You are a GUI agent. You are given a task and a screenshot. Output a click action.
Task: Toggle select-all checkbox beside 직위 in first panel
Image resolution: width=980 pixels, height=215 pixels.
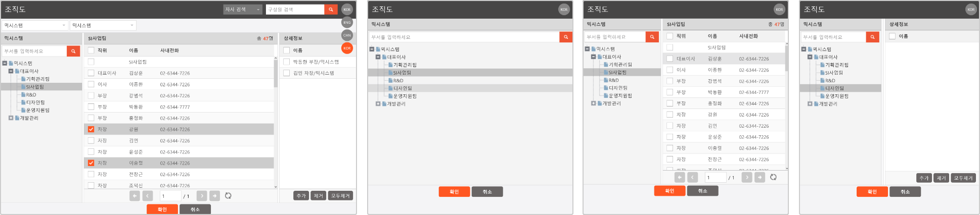pos(91,50)
